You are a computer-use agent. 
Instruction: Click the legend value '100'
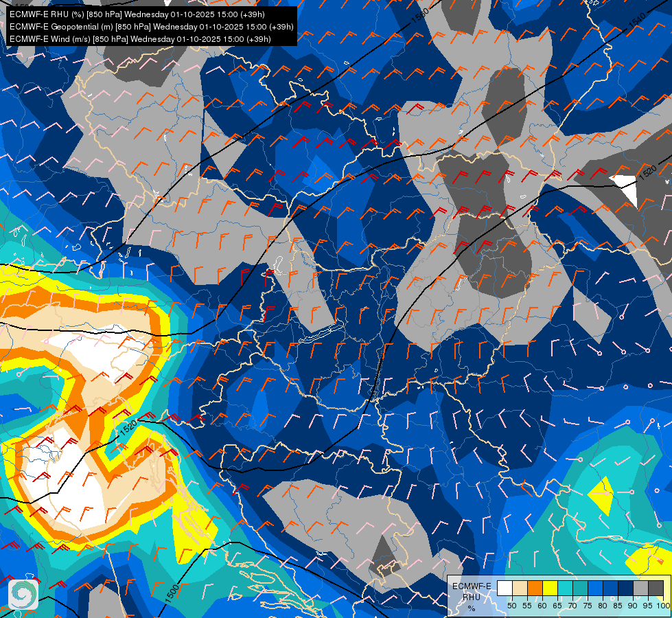click(664, 606)
